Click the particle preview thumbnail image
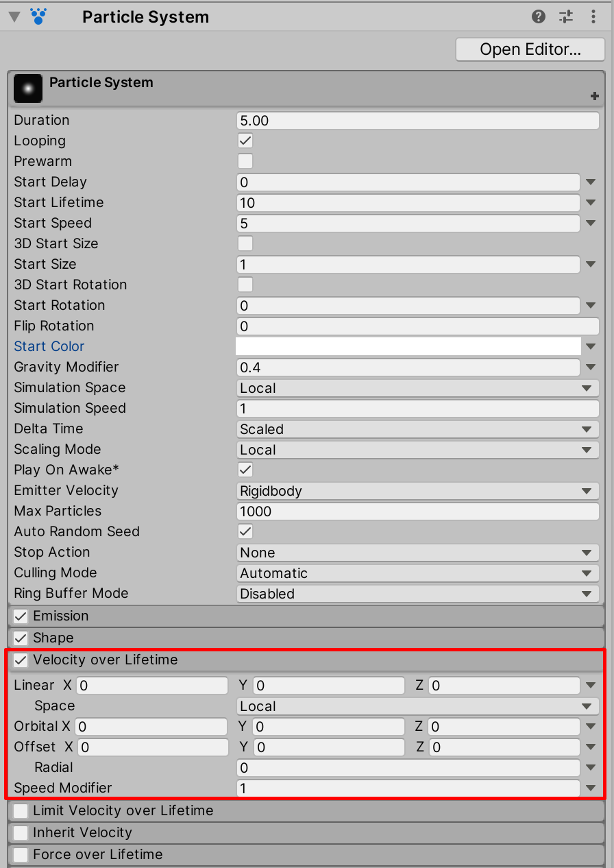 [27, 88]
